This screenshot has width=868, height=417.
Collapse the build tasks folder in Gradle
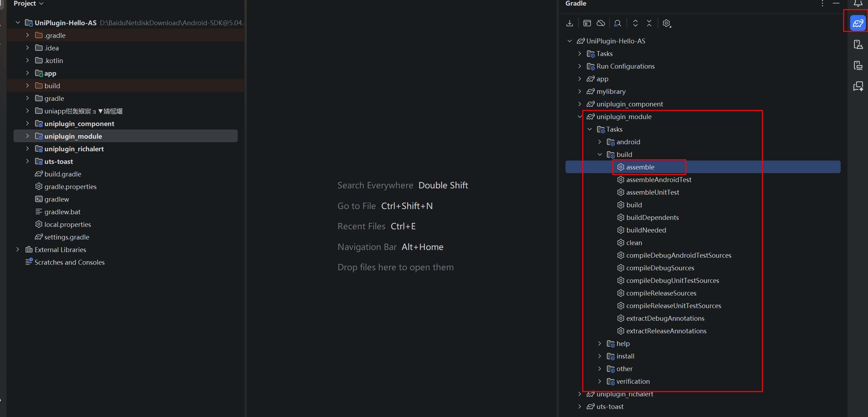(600, 154)
